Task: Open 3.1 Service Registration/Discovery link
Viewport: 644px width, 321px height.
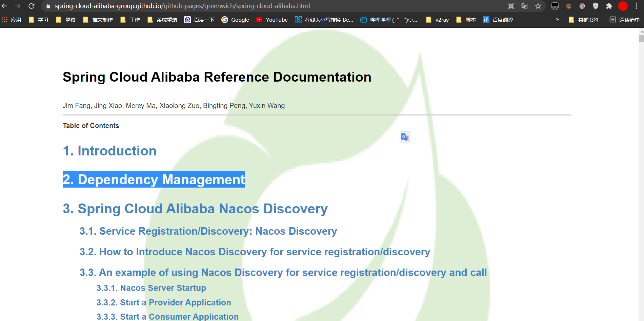Action: (208, 231)
